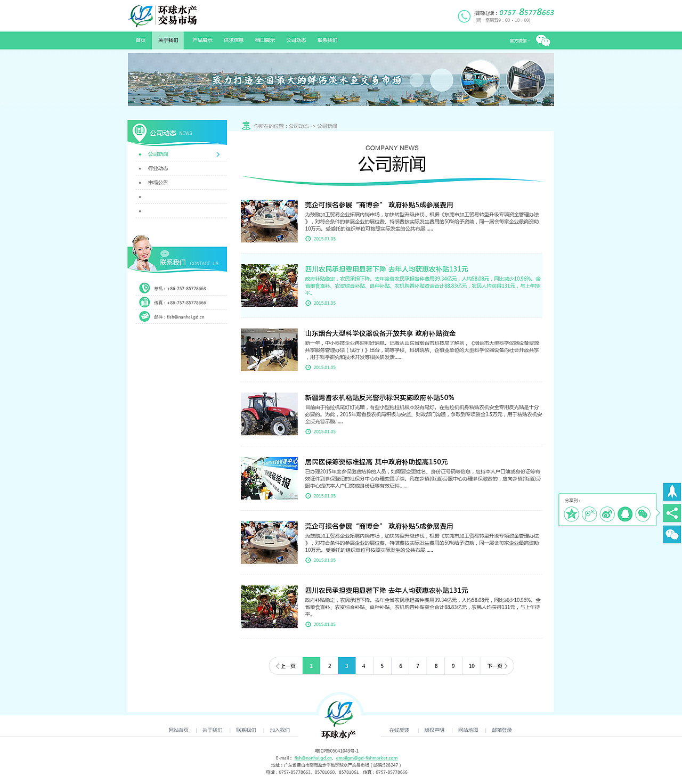
Task: Click footer link 邮箱登录
Action: pos(502,730)
